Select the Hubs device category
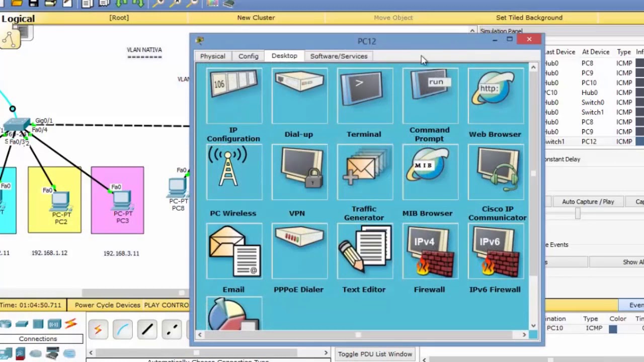644x362 pixels. [38, 324]
